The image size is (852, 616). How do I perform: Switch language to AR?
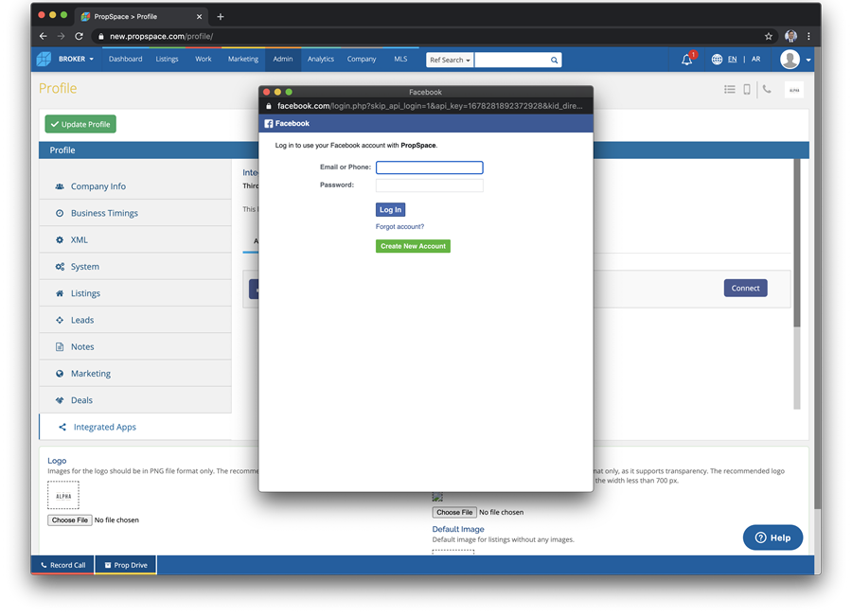pos(755,60)
